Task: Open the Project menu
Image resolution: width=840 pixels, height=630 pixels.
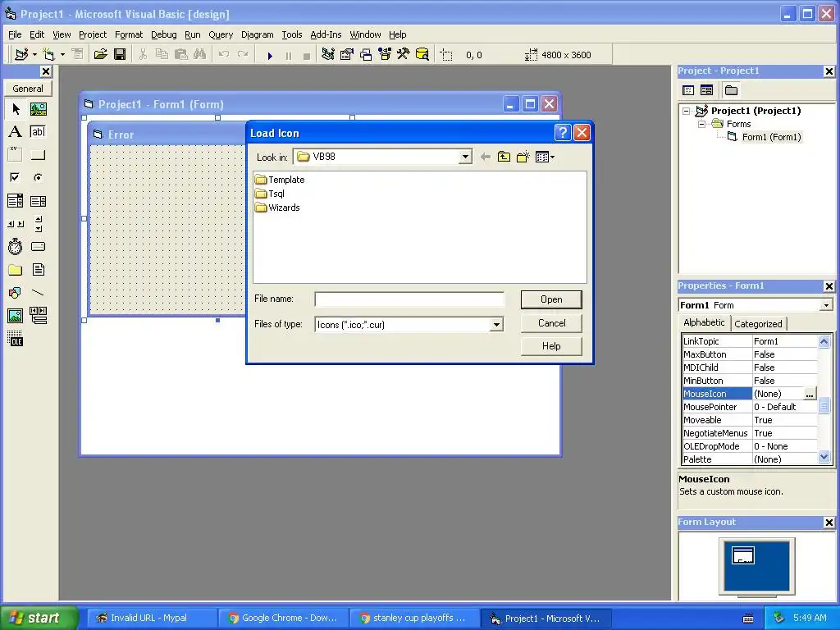Action: click(93, 34)
